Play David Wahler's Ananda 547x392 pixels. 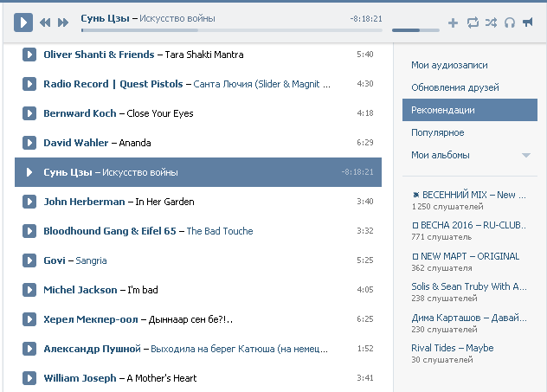(29, 143)
